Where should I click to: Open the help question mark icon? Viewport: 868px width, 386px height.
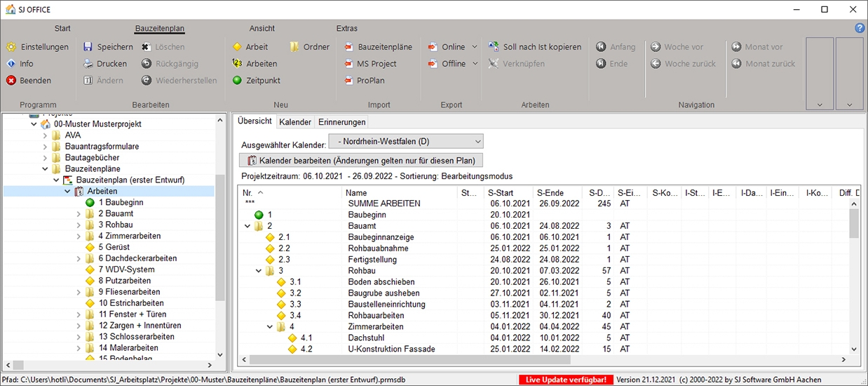pyautogui.click(x=860, y=28)
